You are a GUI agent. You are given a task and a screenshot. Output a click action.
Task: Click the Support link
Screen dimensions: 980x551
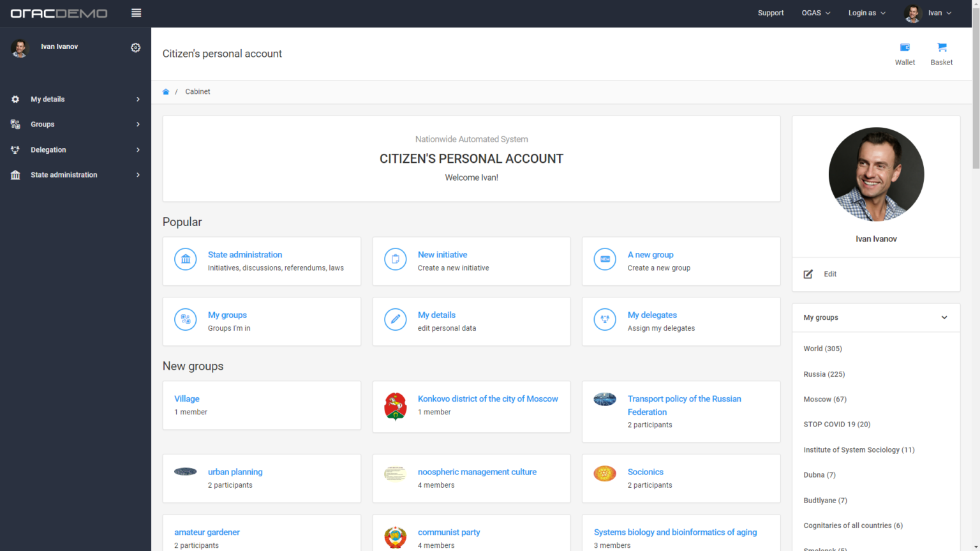(x=771, y=13)
